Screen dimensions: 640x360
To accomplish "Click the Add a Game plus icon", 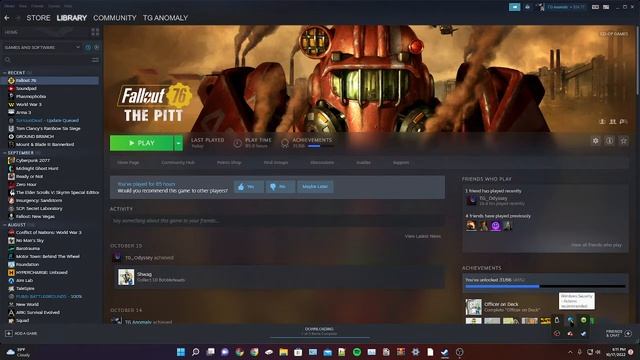I will pos(9,333).
